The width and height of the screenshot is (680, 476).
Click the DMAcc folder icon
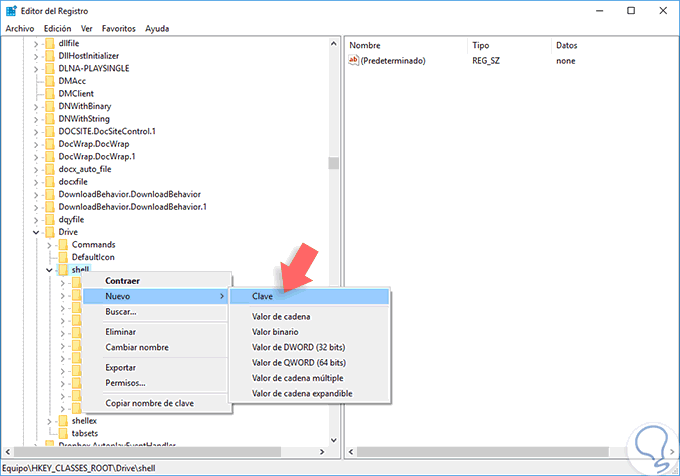tap(50, 81)
